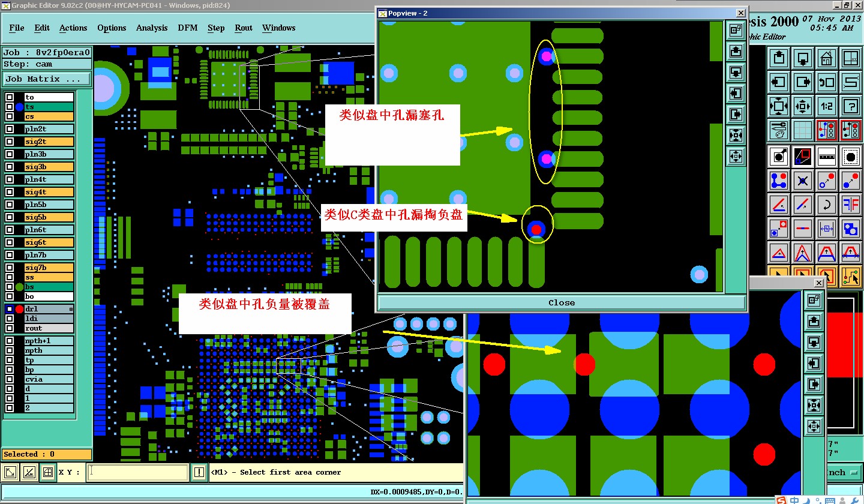Click the pan left icon in main toolbar

779,82
